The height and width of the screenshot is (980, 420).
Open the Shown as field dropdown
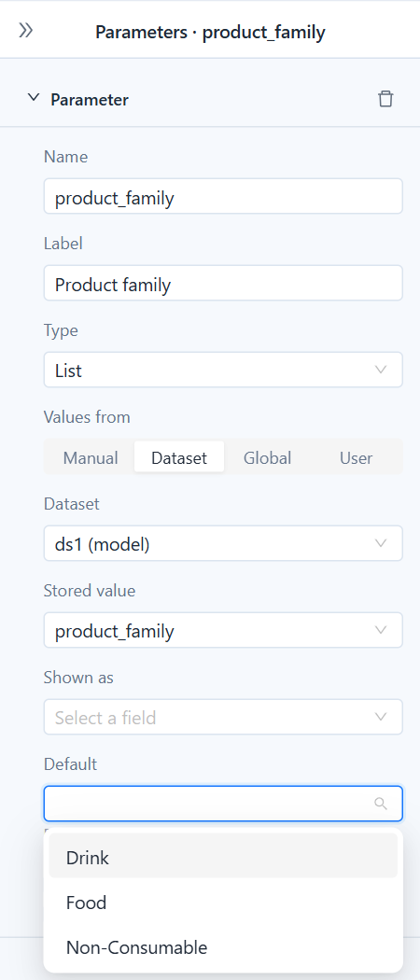click(x=223, y=717)
